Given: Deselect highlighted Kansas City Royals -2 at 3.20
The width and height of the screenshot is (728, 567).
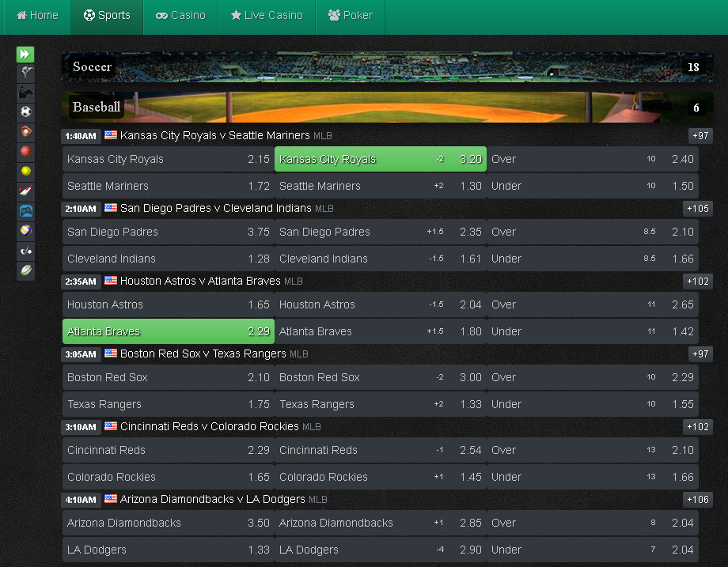Looking at the screenshot, I should 381,159.
